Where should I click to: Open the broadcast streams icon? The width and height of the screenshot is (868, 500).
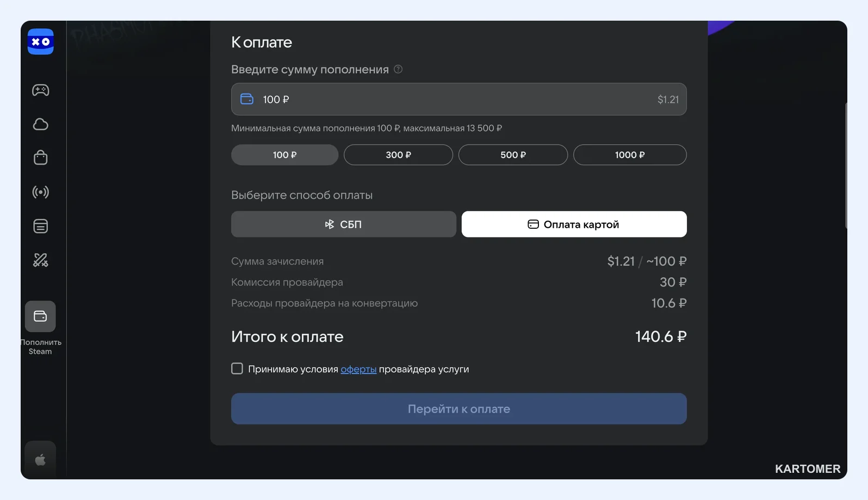(x=41, y=192)
